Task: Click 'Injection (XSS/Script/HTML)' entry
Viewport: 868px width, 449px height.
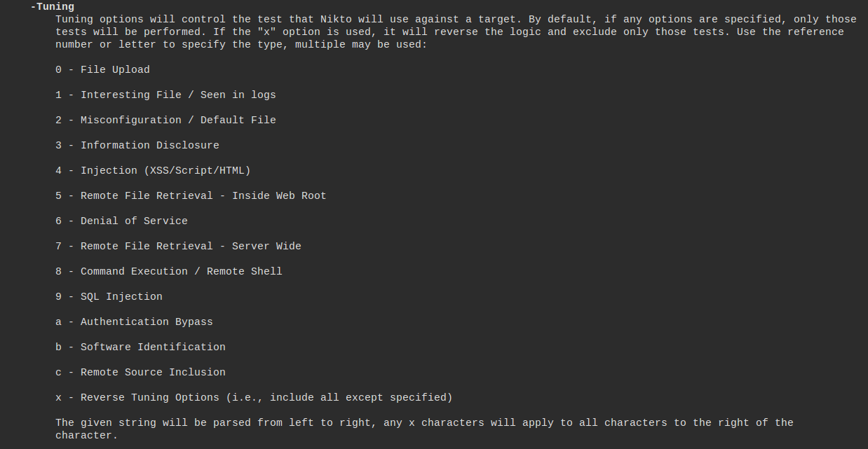Action: point(165,171)
